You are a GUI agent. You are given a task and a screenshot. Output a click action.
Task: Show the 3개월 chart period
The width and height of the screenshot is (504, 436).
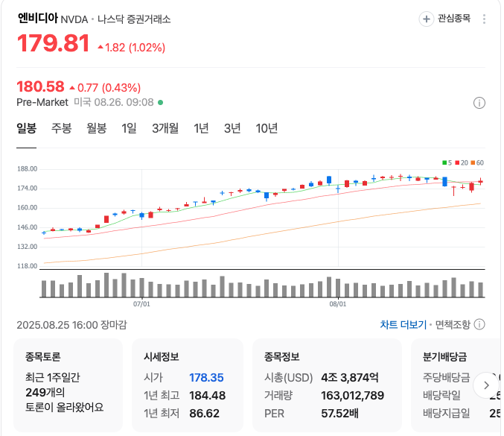[x=165, y=128]
